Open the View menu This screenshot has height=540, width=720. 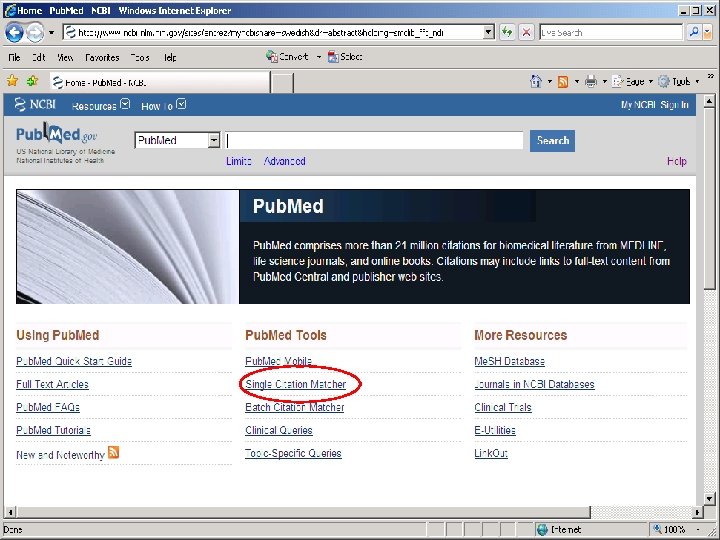[x=65, y=57]
